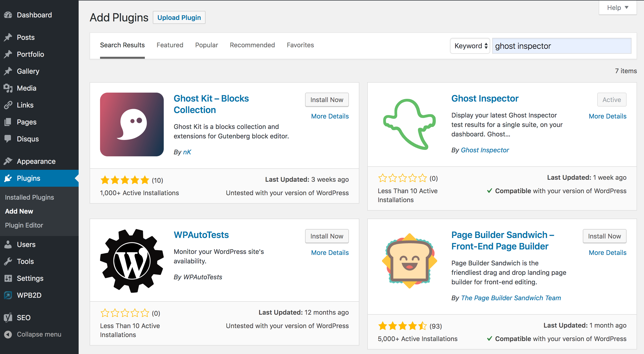Click the Ghost Kit plugin logo
This screenshot has width=644, height=354.
coord(132,124)
